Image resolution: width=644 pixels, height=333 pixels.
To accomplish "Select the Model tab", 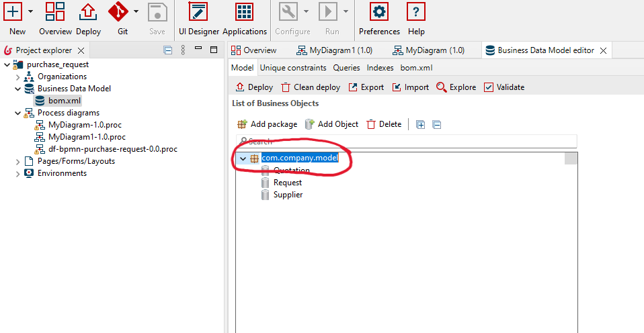I will pyautogui.click(x=242, y=68).
